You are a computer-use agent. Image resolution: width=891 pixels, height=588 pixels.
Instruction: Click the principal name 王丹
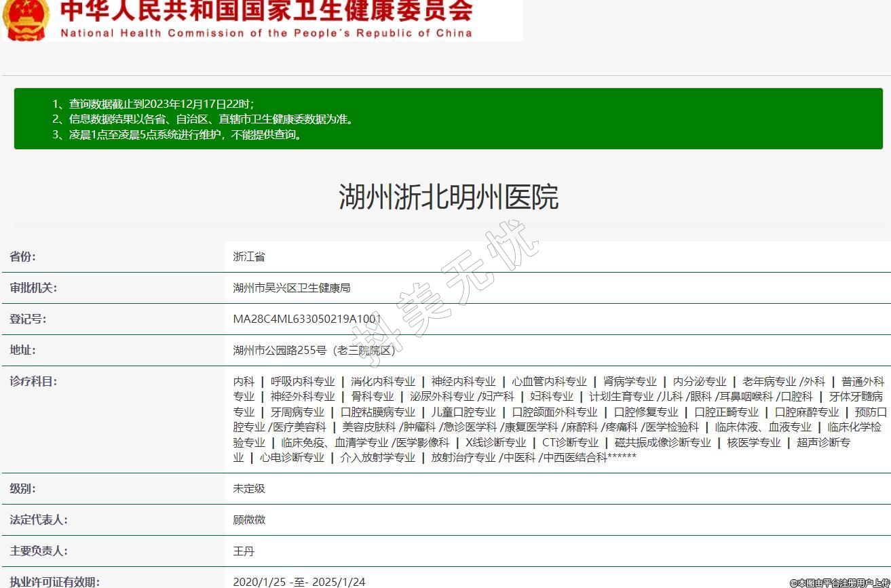coord(244,551)
